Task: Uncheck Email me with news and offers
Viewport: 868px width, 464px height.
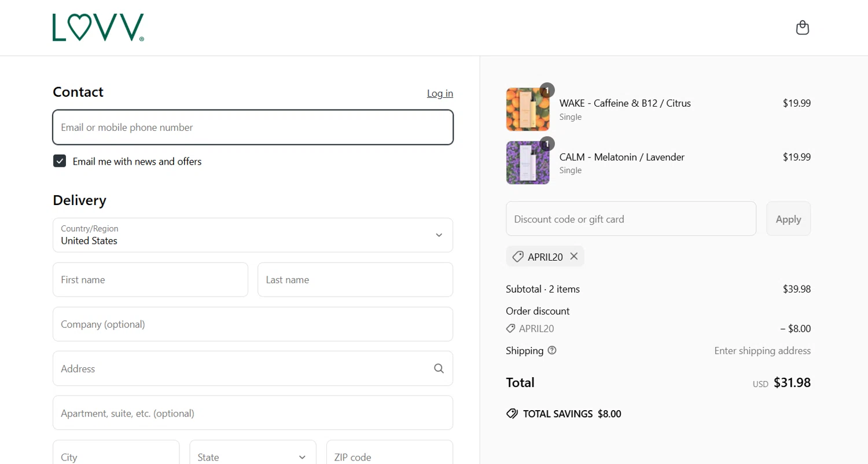Action: [60, 161]
